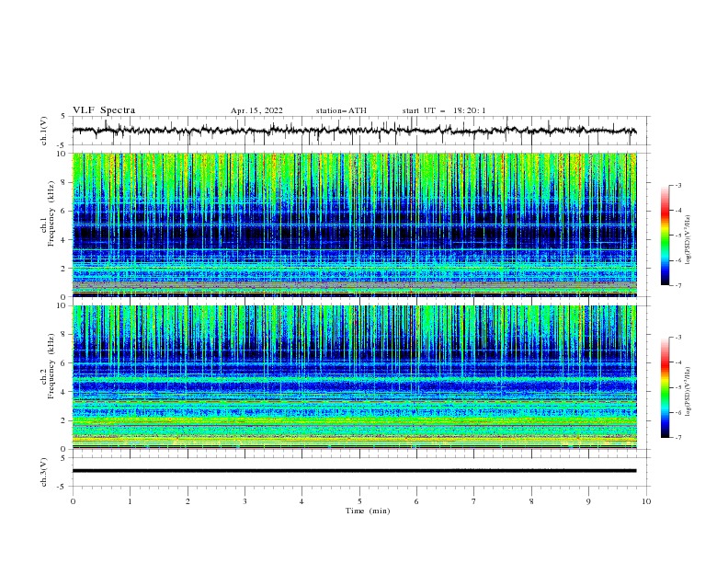Click the '-7' label on ch.2 color bar

677,438
